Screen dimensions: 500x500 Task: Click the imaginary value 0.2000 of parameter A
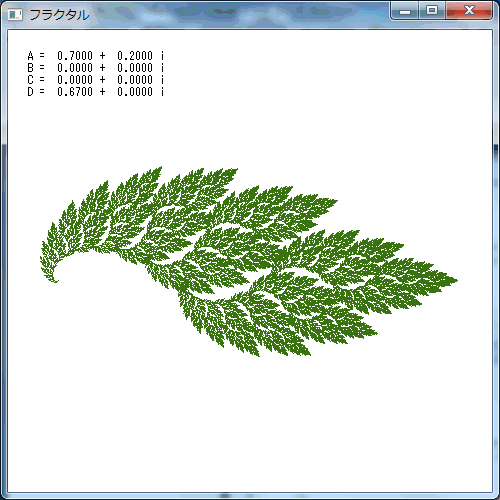point(135,56)
